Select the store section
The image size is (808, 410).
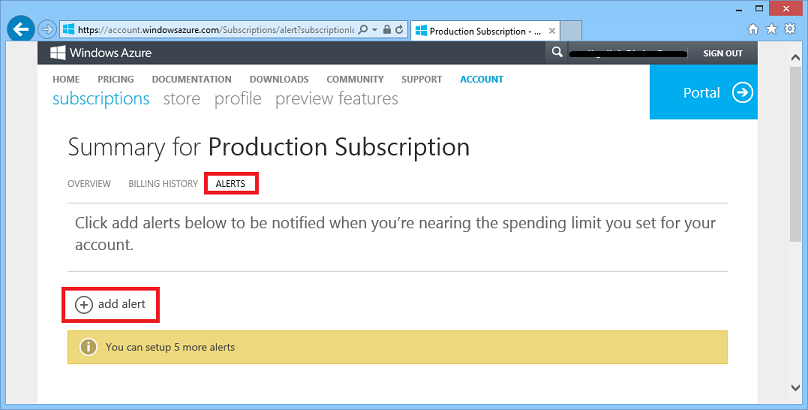click(182, 98)
